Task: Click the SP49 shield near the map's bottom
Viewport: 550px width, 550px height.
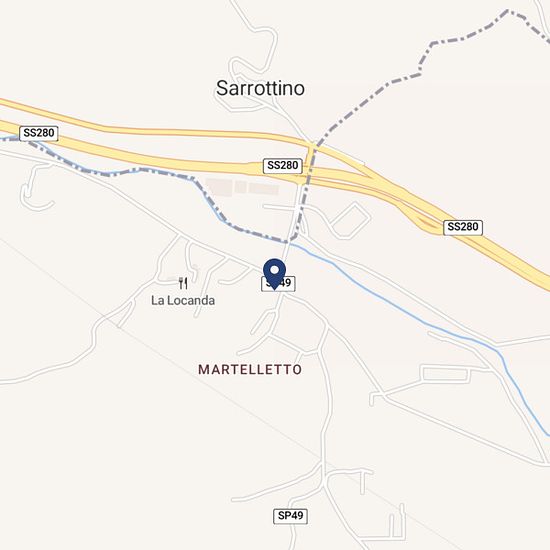Action: [x=290, y=516]
